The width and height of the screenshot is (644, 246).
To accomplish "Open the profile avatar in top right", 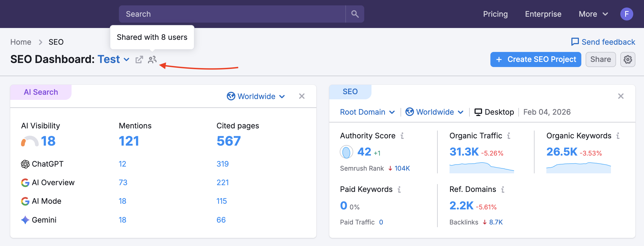I will click(627, 14).
